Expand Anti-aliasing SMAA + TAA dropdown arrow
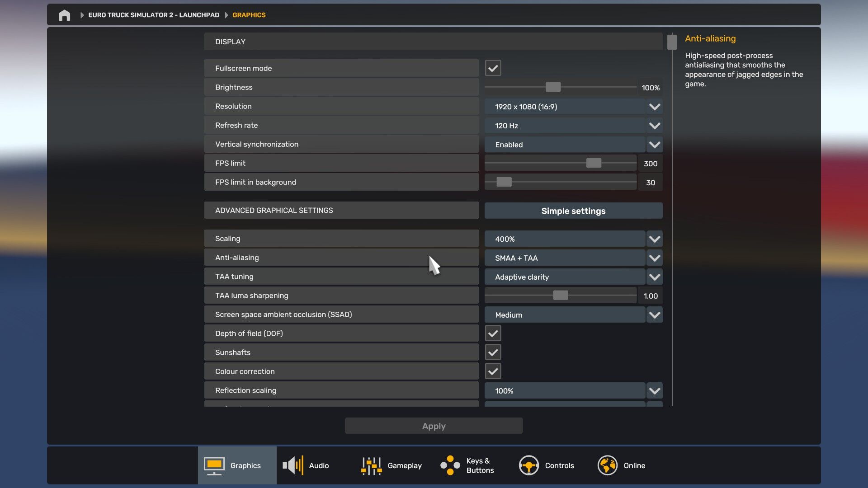868x488 pixels. click(655, 258)
